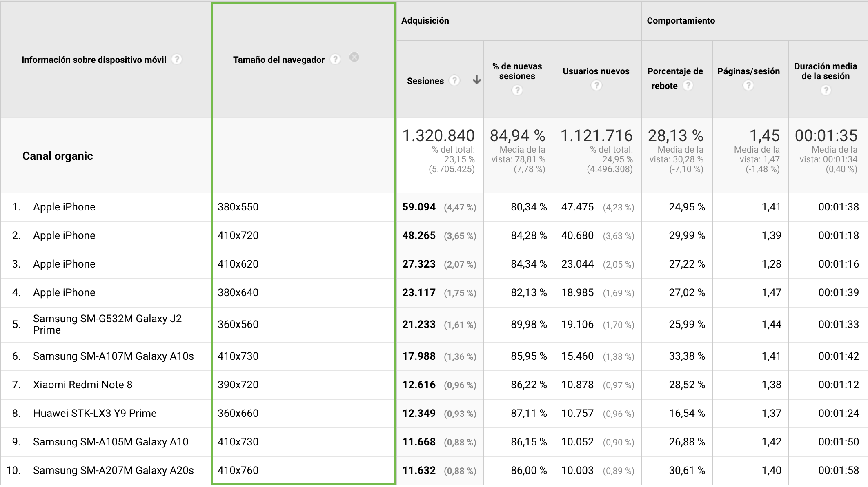Click the Canal organic segment label
Screen dimensions: 868x487
(58, 156)
